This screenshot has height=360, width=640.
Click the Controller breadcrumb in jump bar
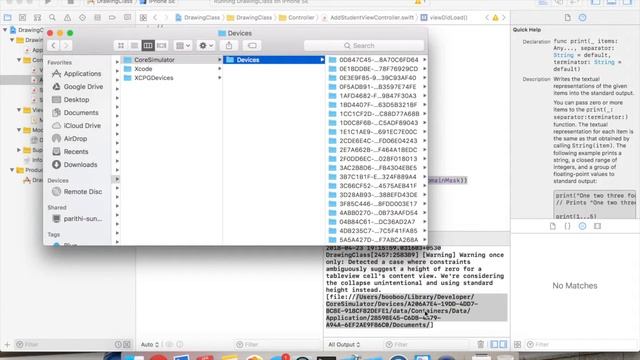click(x=296, y=18)
